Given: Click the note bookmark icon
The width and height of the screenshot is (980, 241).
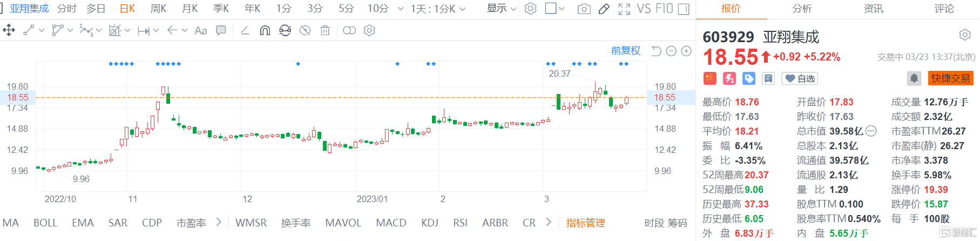Looking at the screenshot, I should [768, 78].
